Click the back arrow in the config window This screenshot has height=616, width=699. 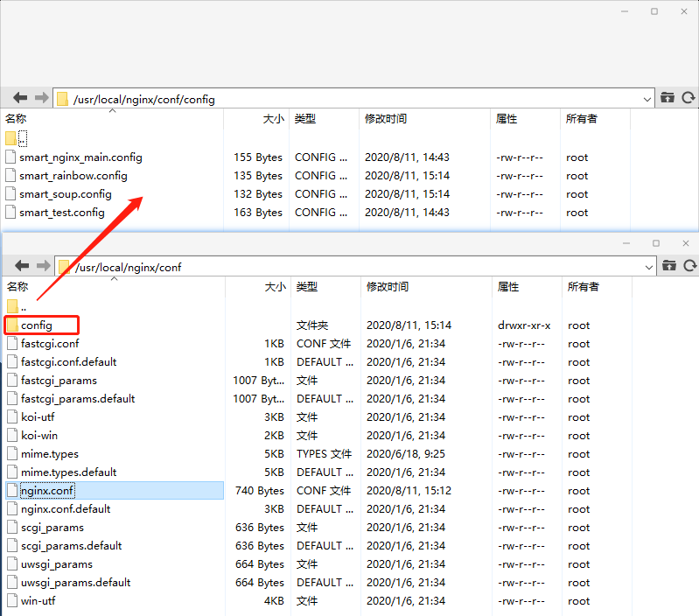[x=20, y=98]
